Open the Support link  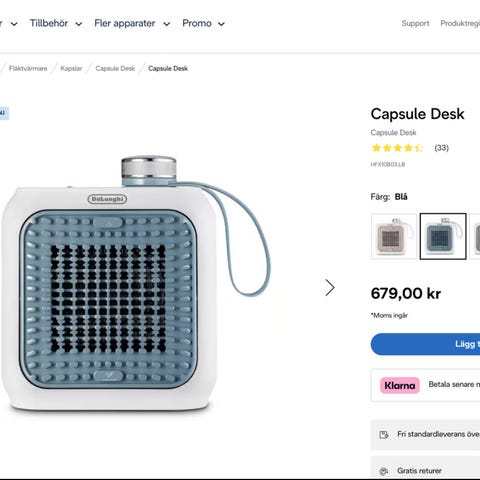(x=415, y=23)
